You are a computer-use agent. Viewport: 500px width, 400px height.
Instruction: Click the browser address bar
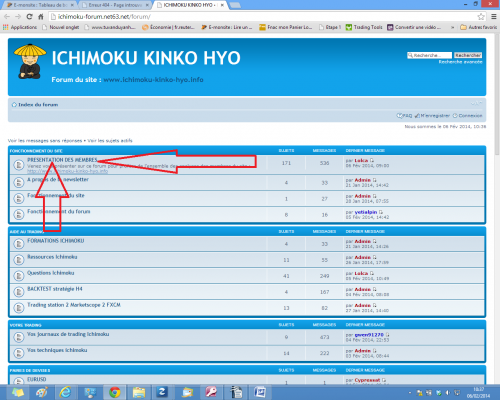262,17
